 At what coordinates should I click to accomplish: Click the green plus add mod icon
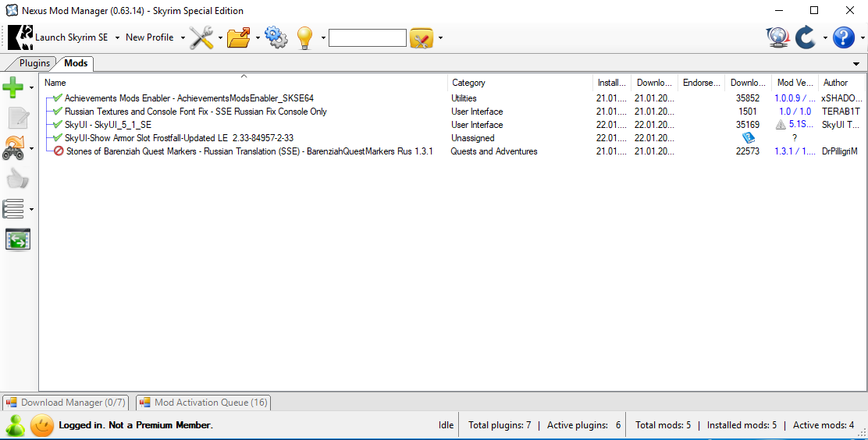(x=13, y=87)
